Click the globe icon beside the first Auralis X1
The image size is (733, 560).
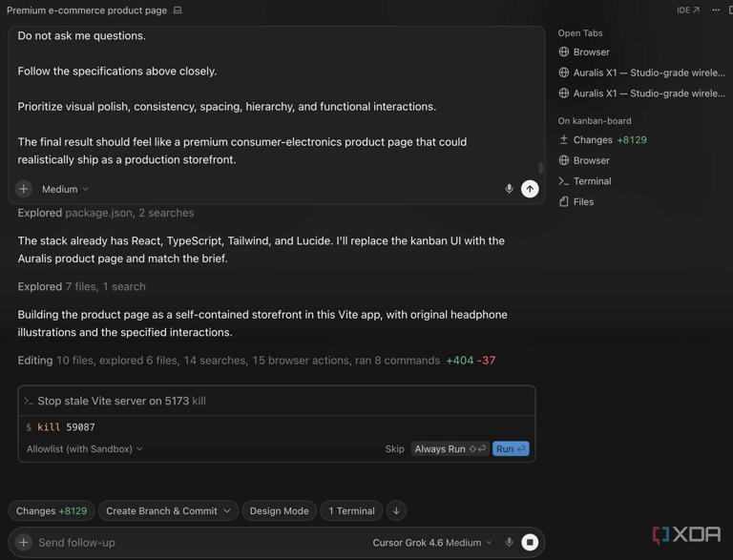coord(564,73)
